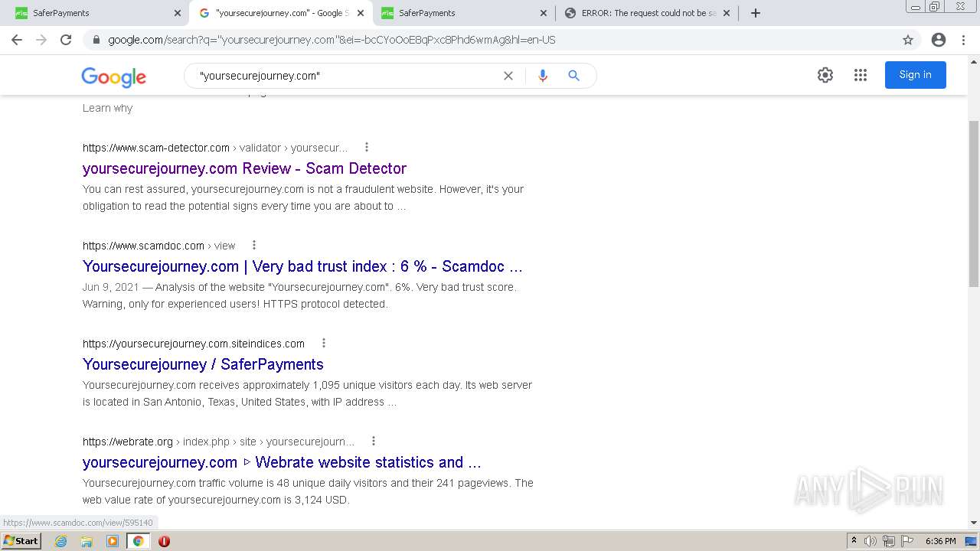Open network status tray icon
980x551 pixels.
889,541
